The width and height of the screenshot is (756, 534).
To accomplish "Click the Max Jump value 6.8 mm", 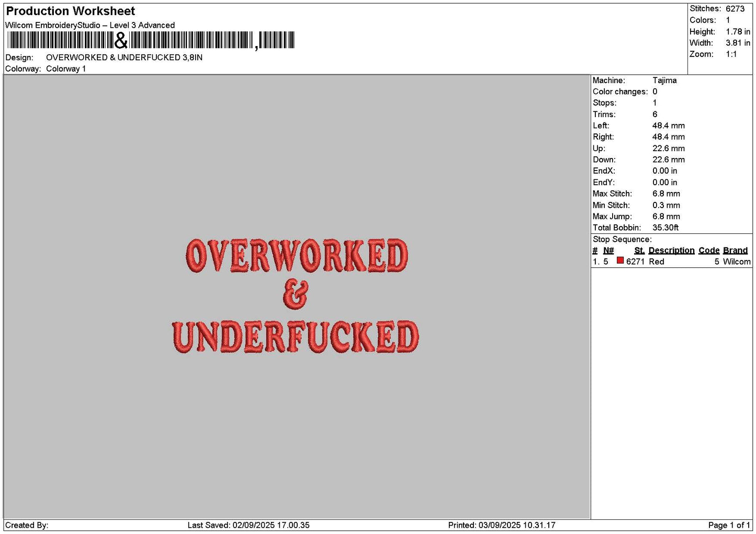I will 666,217.
